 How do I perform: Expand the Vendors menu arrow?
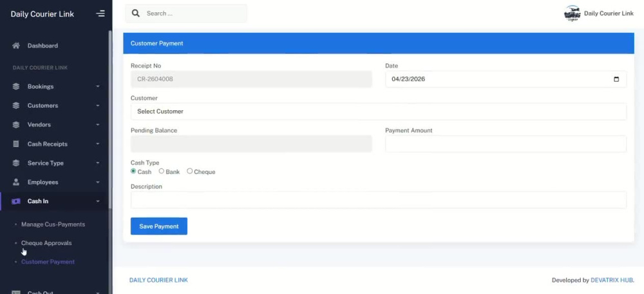(98, 124)
